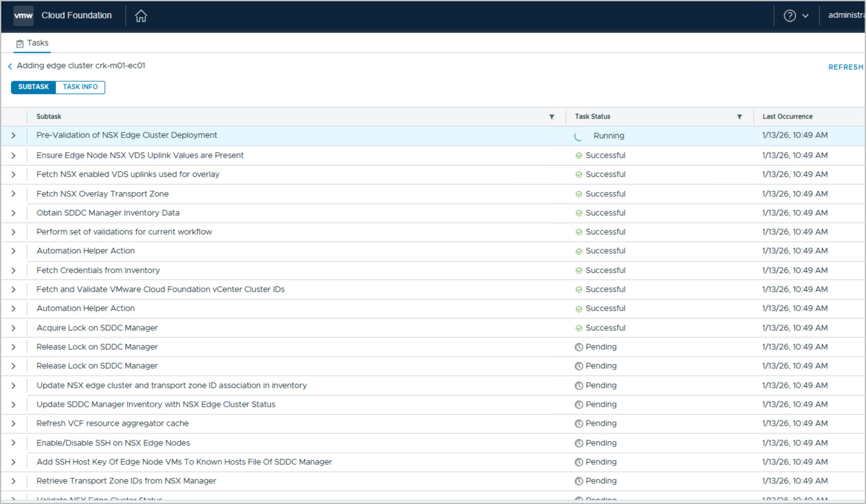Select the Fetch Credentials from Inventory row
The height and width of the screenshot is (504, 866).
pyautogui.click(x=98, y=271)
